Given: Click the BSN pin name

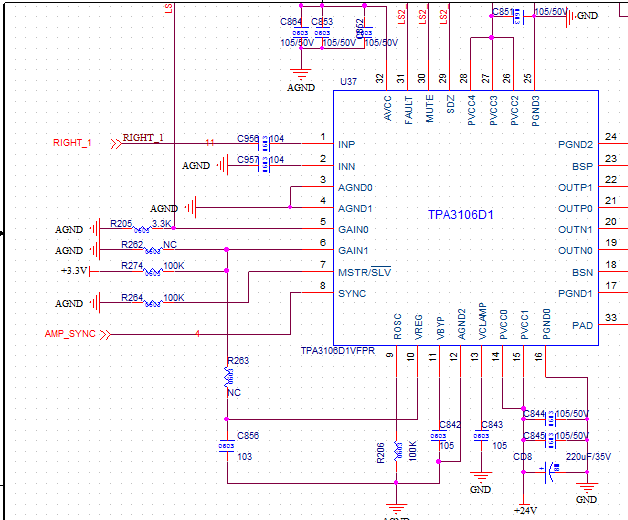Looking at the screenshot, I should point(582,272).
